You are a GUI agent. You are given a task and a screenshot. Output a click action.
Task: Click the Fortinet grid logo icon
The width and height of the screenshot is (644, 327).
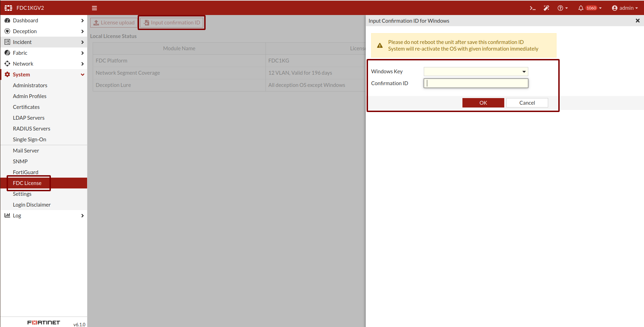click(x=8, y=8)
